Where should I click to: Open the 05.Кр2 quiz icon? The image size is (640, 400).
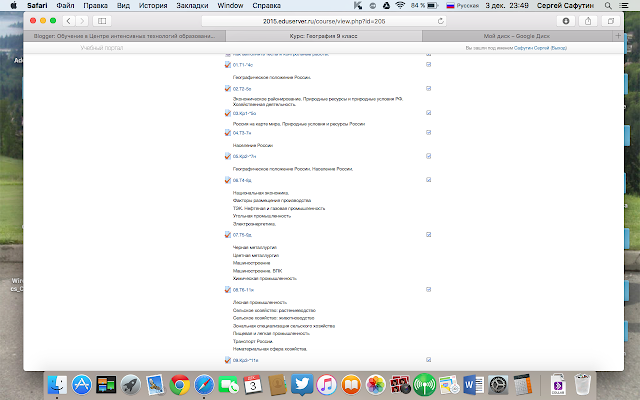228,156
